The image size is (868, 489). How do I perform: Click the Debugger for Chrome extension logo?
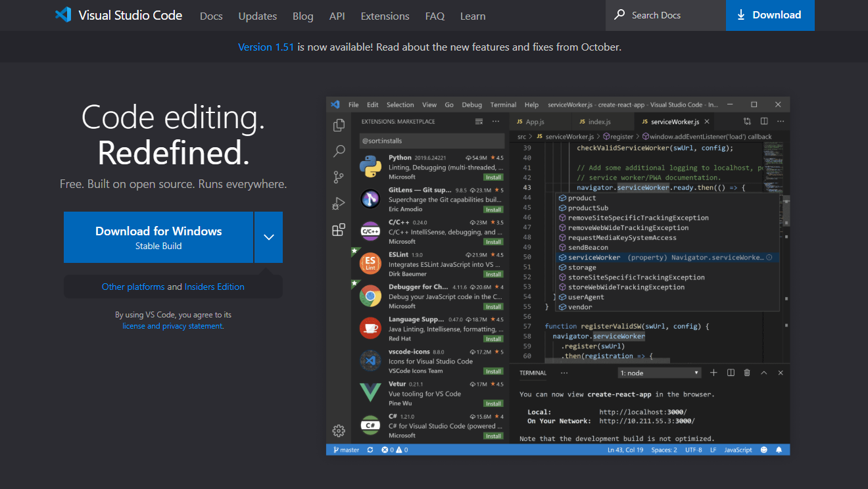(x=371, y=296)
